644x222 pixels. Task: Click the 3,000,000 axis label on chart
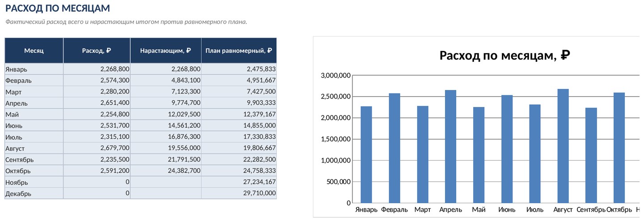click(336, 75)
